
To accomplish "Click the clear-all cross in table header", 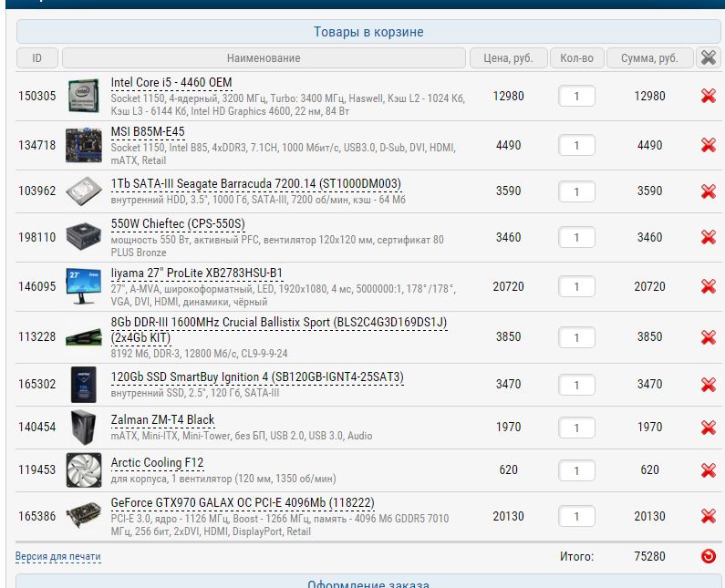I will point(709,57).
